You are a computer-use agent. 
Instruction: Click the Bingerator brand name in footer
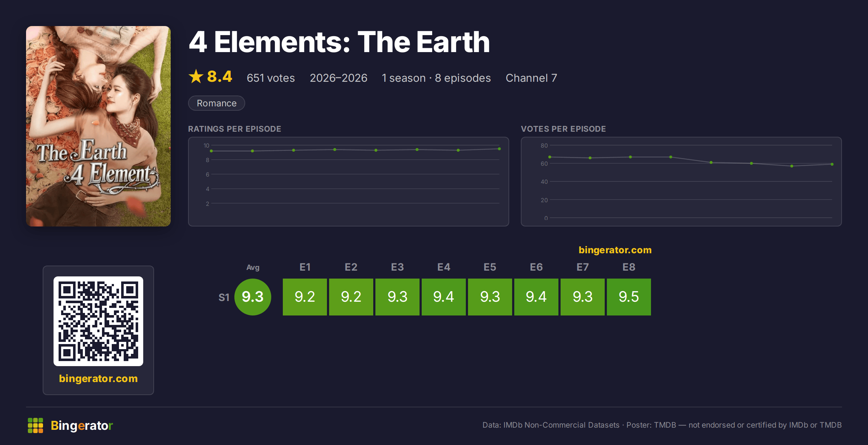click(82, 425)
